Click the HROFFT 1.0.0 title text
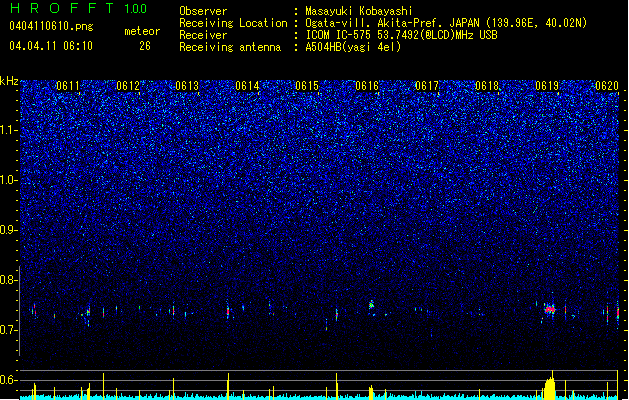This screenshot has height=400, width=629. point(79,8)
